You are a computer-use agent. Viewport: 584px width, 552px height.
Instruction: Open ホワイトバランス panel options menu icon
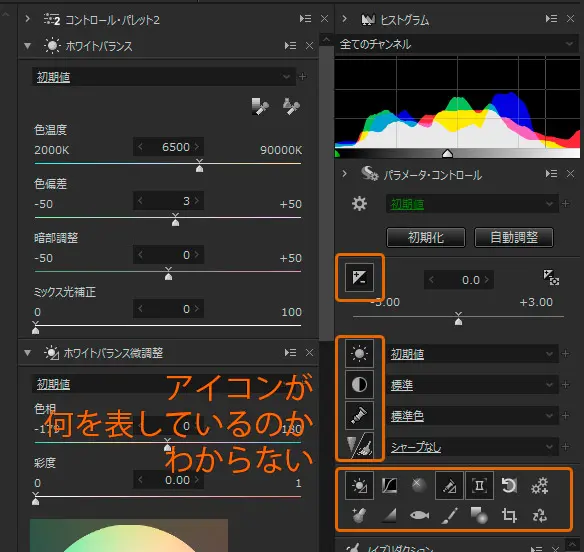(291, 46)
